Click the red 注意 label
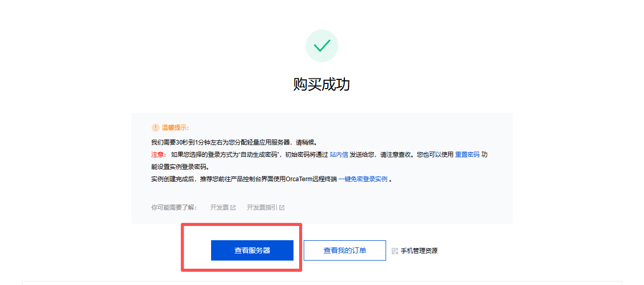Viewport: 644px width, 285px height. tap(158, 155)
